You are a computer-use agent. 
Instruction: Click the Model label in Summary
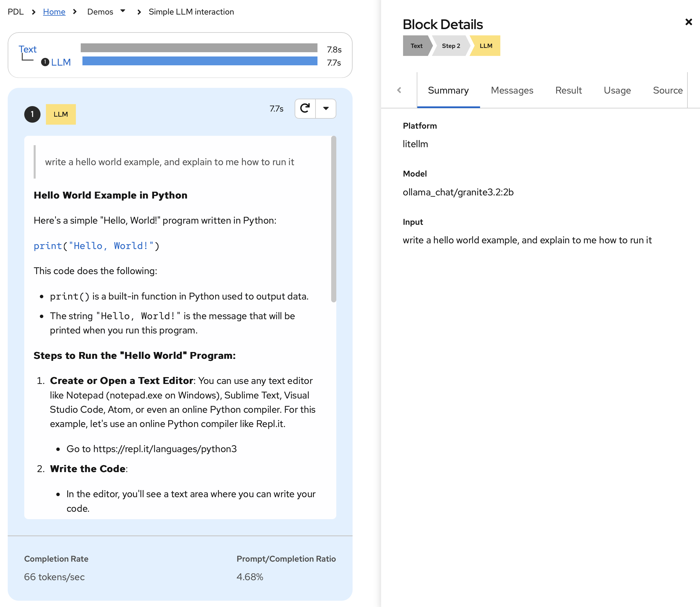click(x=414, y=174)
